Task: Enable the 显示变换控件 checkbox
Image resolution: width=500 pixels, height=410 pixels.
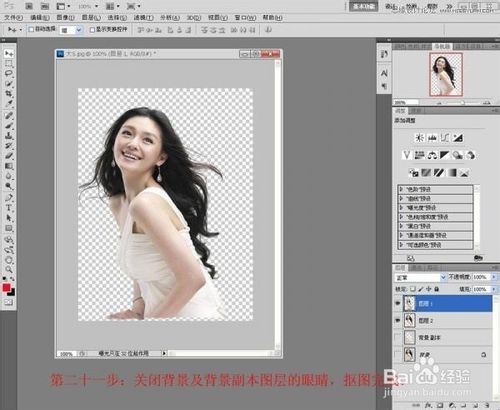Action: pyautogui.click(x=92, y=30)
